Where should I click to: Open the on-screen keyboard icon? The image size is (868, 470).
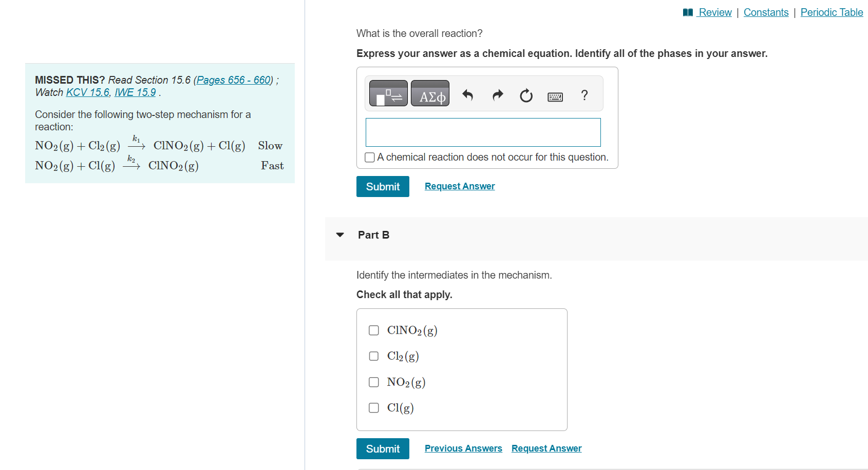pos(555,96)
